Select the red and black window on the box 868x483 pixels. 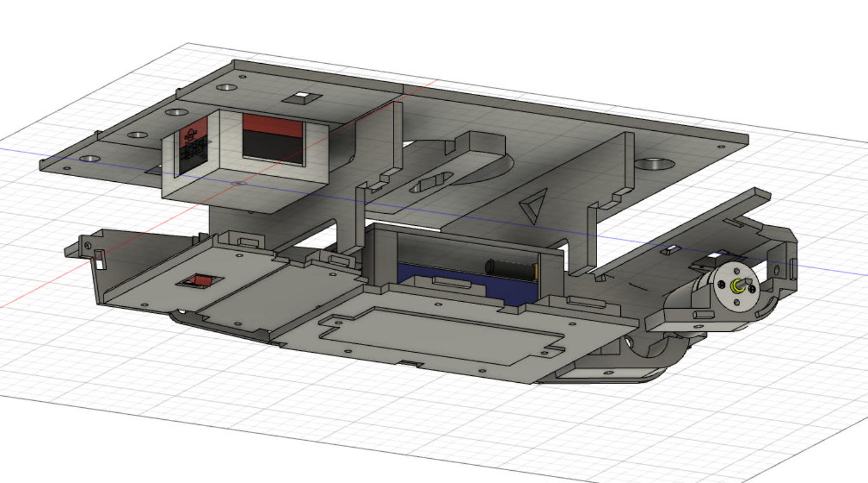(x=273, y=139)
